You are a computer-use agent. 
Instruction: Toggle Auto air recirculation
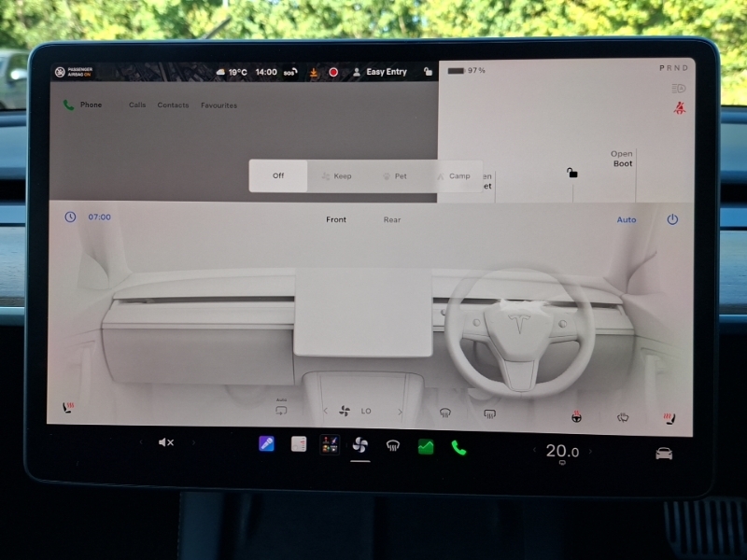281,408
